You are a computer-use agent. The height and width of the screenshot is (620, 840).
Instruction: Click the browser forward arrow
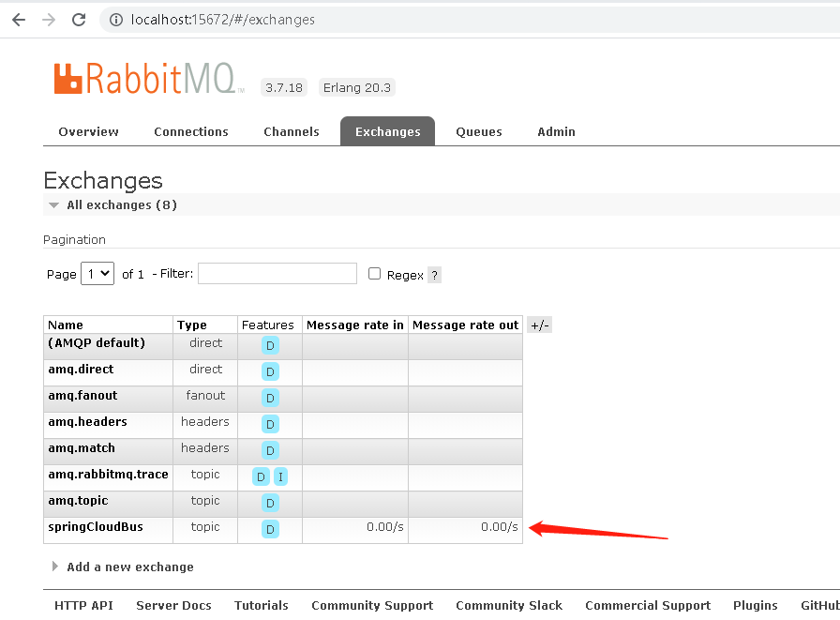pyautogui.click(x=49, y=20)
